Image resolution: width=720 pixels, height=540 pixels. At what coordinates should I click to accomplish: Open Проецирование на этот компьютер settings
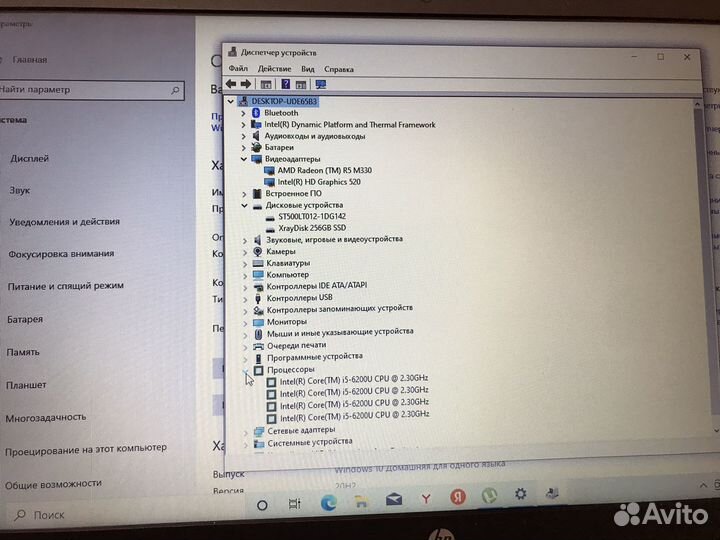(86, 449)
